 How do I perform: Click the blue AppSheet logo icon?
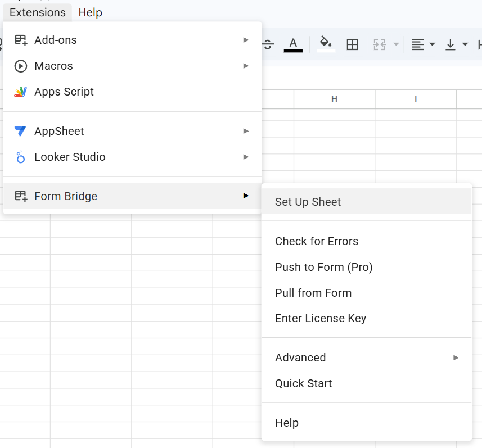tap(20, 131)
